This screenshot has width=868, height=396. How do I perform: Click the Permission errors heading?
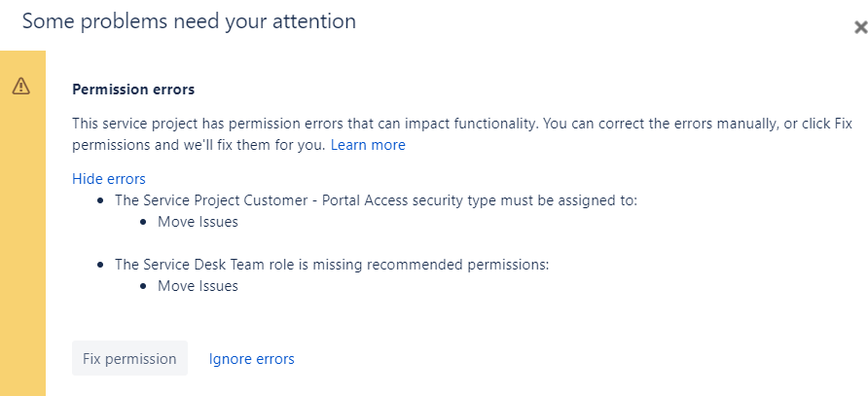(133, 90)
